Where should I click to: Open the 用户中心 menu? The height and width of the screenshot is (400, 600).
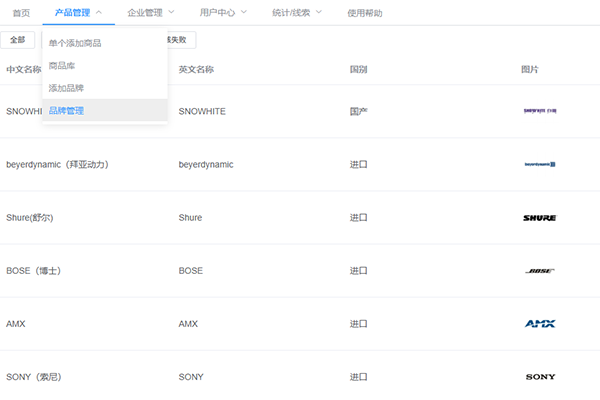tap(217, 13)
